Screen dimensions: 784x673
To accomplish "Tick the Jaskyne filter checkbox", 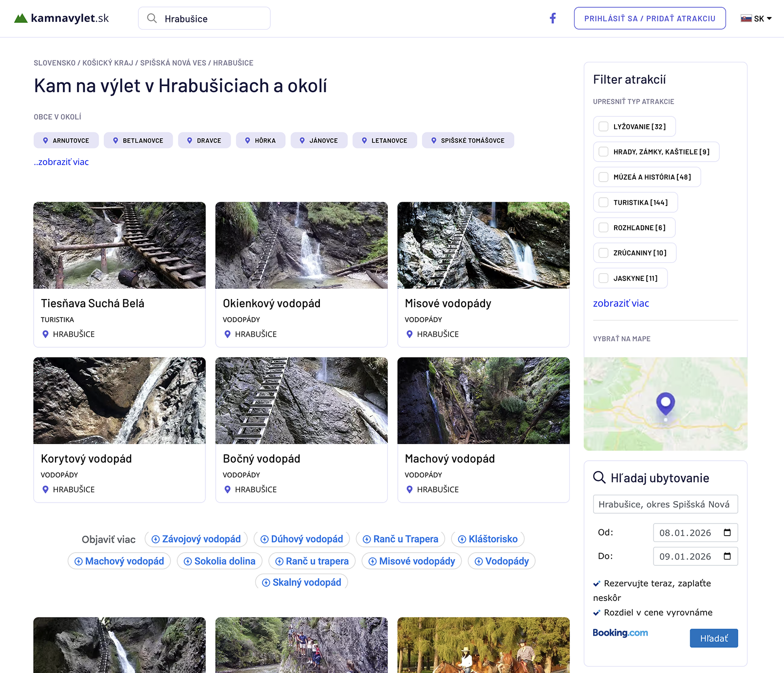I will (x=603, y=279).
